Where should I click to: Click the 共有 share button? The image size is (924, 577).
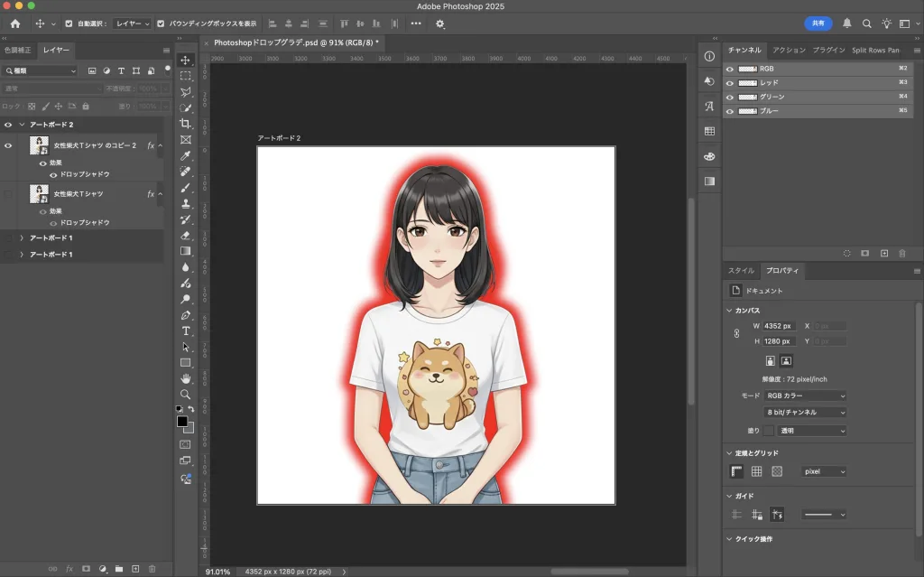pos(818,23)
